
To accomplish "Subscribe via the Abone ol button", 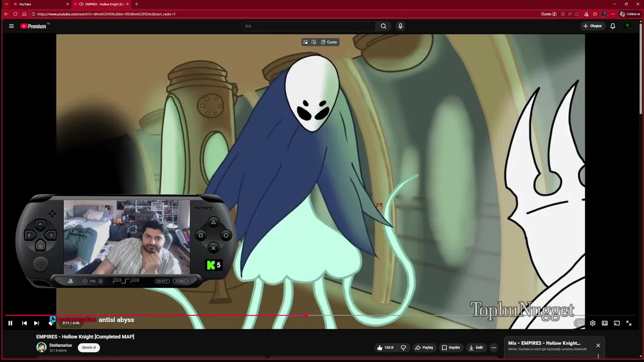I will pos(89,347).
